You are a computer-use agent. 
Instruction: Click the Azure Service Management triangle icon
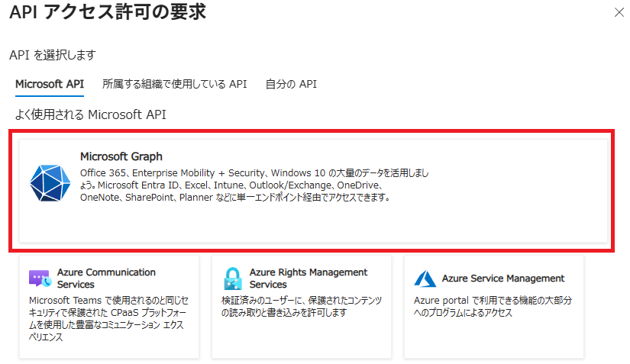tap(424, 279)
